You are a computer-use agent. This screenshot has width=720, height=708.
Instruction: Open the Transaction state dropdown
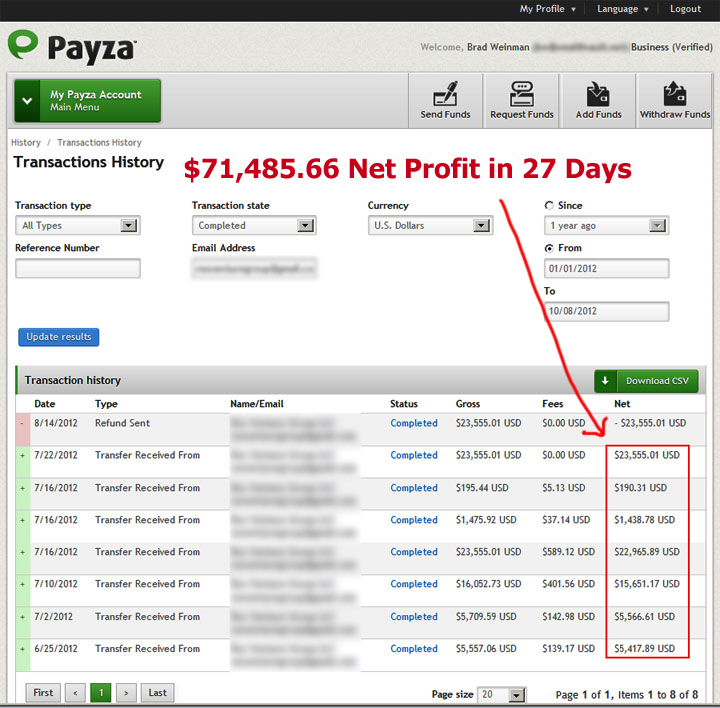click(x=254, y=225)
